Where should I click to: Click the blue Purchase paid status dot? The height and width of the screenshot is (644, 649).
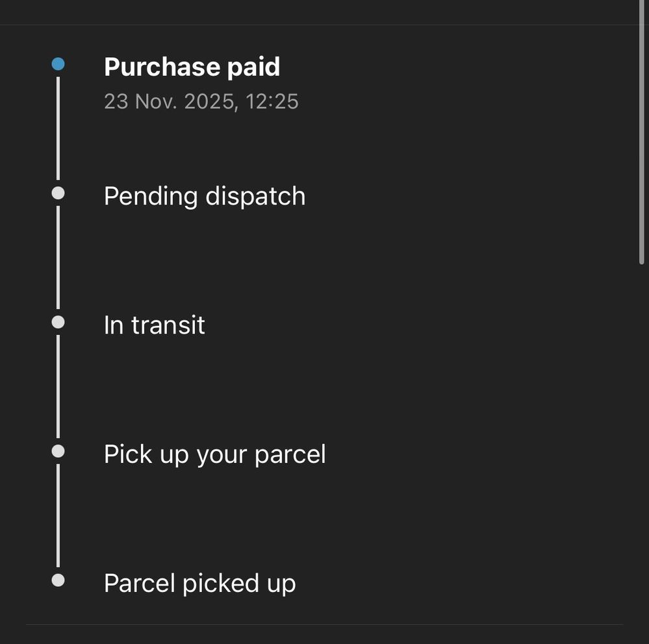pos(58,64)
